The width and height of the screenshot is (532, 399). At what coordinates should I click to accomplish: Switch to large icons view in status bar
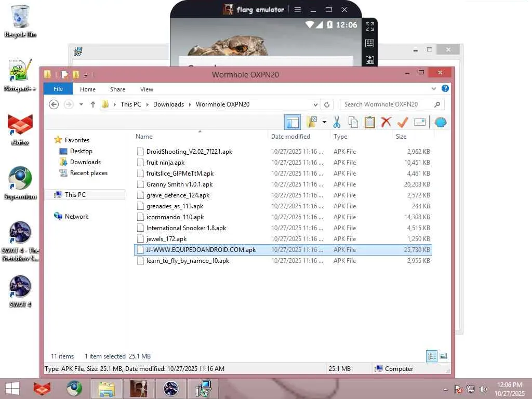(x=443, y=356)
